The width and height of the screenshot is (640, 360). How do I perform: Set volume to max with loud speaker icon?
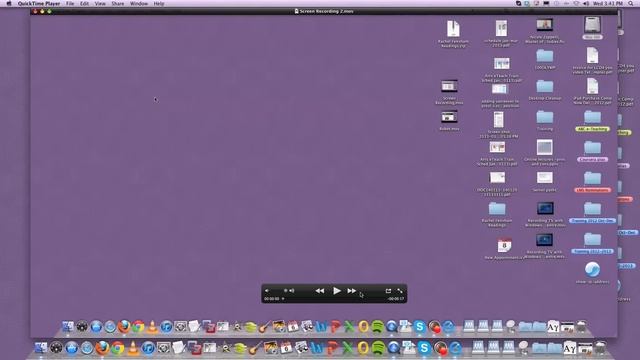[x=292, y=291]
